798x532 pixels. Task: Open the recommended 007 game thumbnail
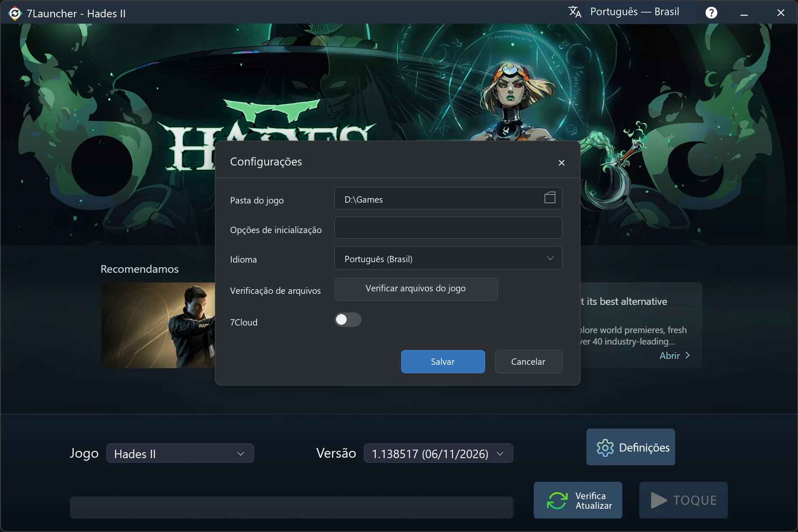tap(158, 325)
